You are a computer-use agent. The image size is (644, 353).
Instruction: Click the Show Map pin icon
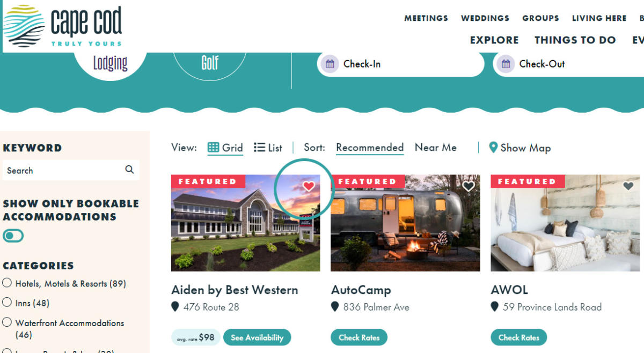pyautogui.click(x=493, y=148)
